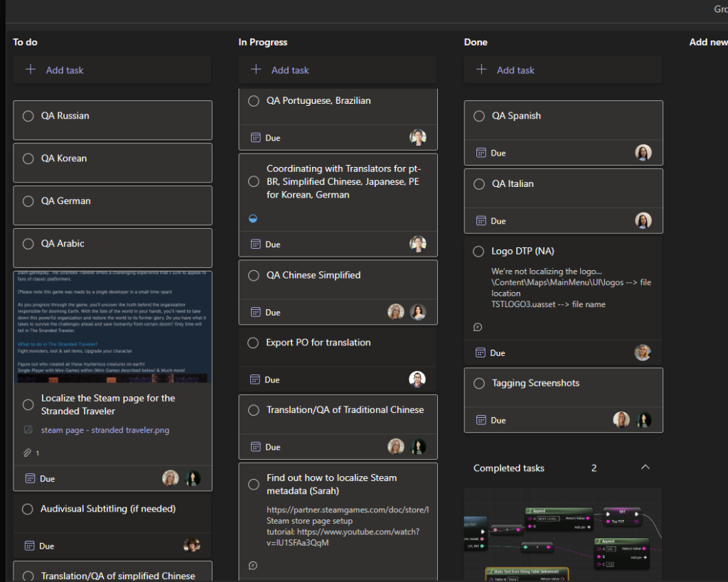Open steam page - stranded traveler.png attachment link
Screen dimensions: 728x582
(105, 430)
